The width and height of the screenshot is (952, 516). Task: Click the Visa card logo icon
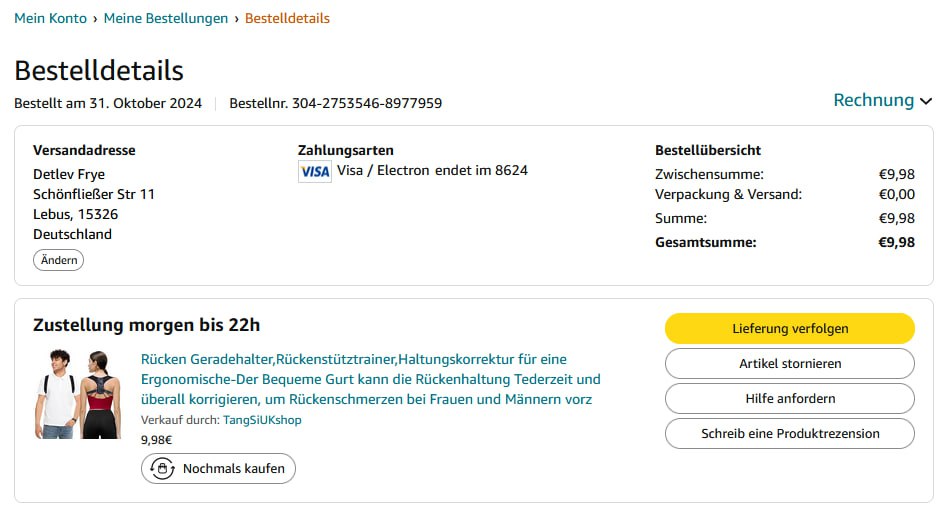[x=314, y=171]
